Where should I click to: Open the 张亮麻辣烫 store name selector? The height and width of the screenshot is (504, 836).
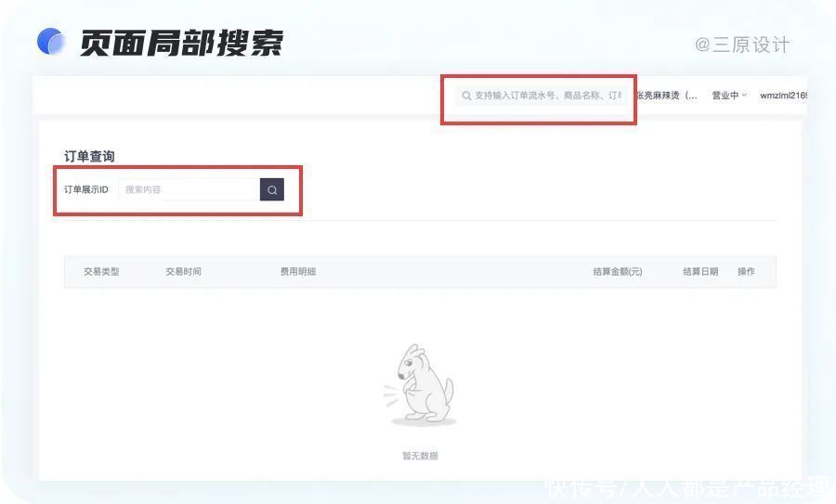pos(666,96)
